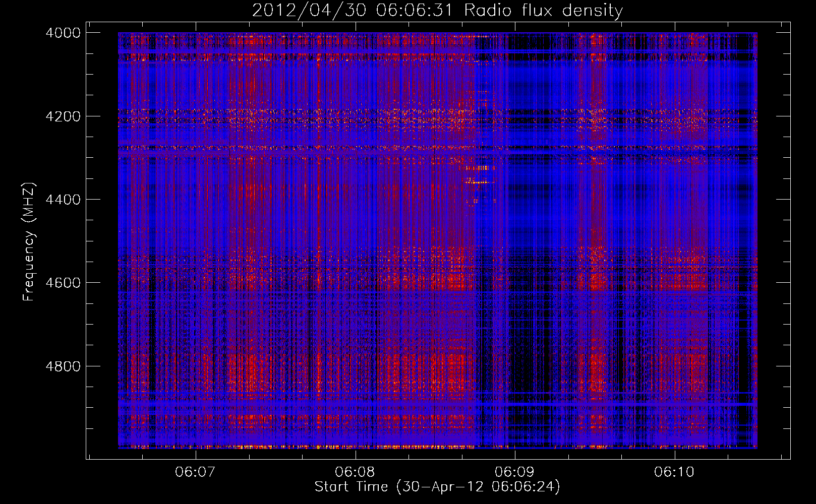Click the 06:07 time axis label
The height and width of the screenshot is (504, 816).
[195, 472]
